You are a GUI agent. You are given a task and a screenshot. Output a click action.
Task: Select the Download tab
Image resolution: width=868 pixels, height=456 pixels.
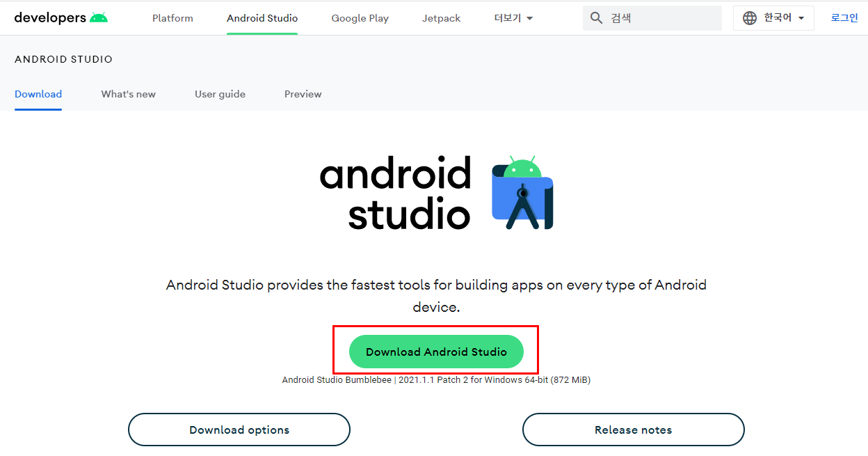38,94
